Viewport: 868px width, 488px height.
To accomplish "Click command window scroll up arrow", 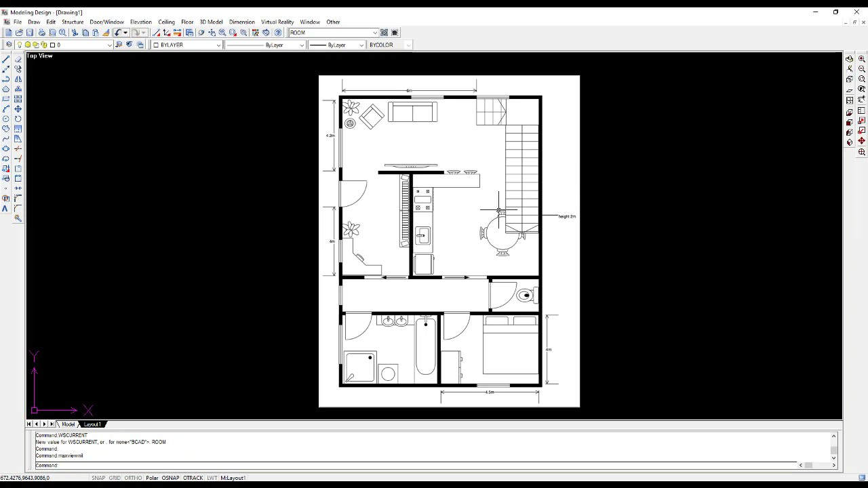I will coord(833,436).
